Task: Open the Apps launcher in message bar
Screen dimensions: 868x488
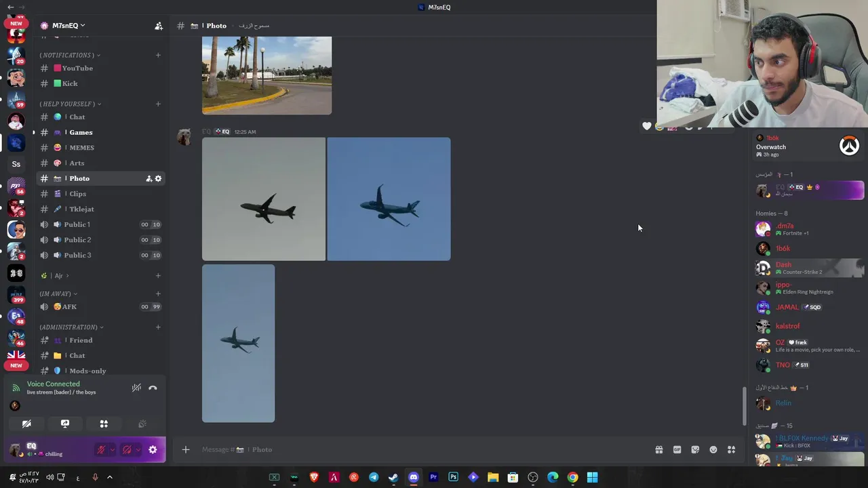Action: tap(732, 449)
